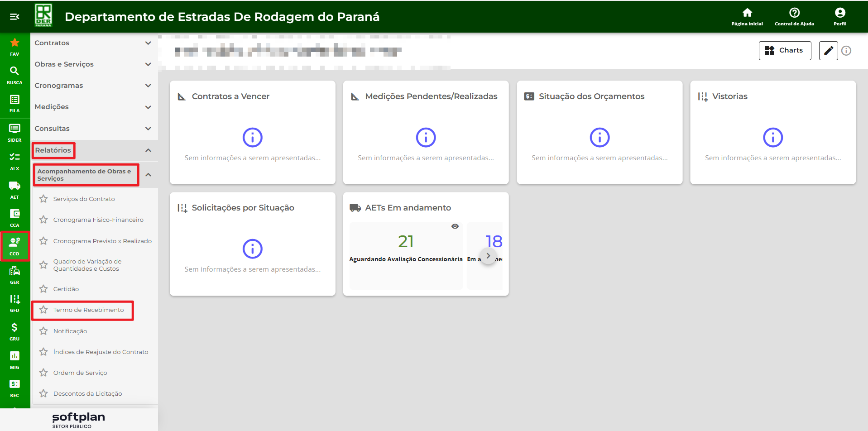
Task: Toggle favorite star for Serviços do Contrato
Action: pos(43,199)
